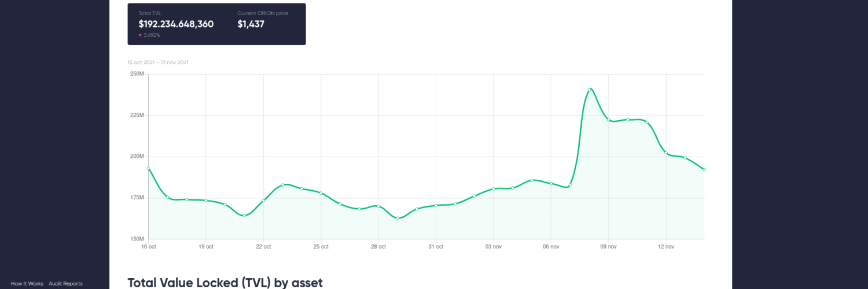868x289 pixels.
Task: Click the chart data point above 03 nov
Action: tap(494, 188)
